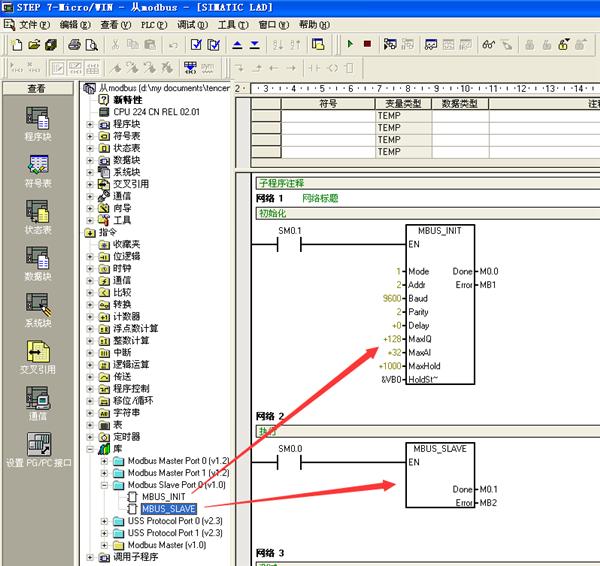
Task: Click the Print Preview toolbar icon
Action: [x=91, y=45]
